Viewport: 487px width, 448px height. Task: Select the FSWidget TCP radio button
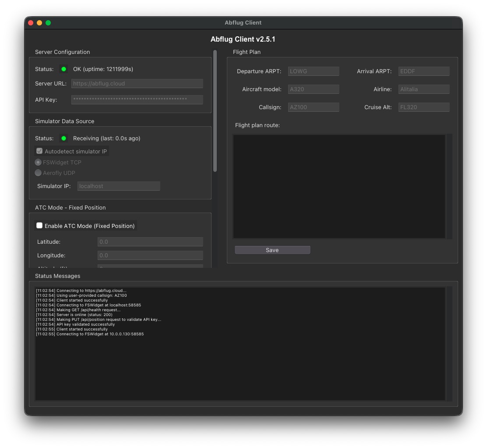click(x=38, y=162)
